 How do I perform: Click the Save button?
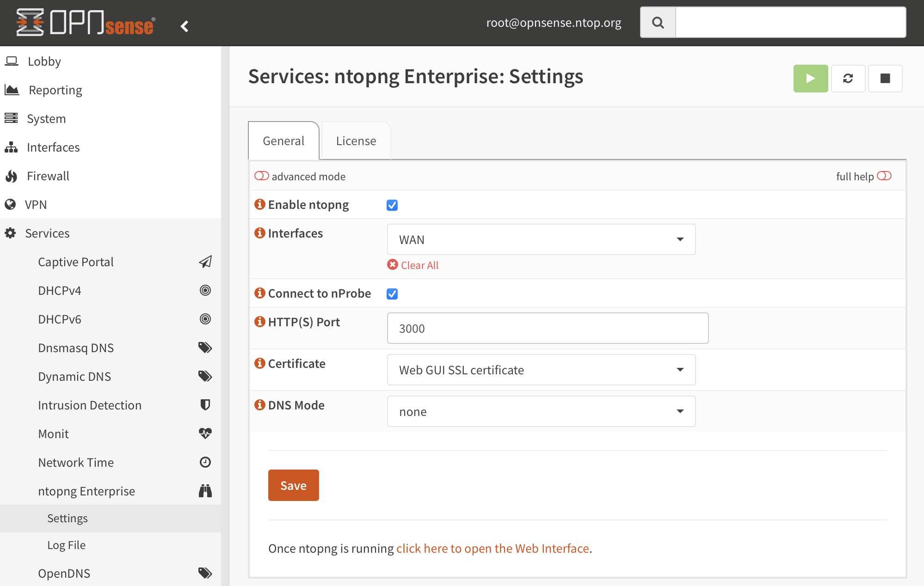[x=294, y=485]
